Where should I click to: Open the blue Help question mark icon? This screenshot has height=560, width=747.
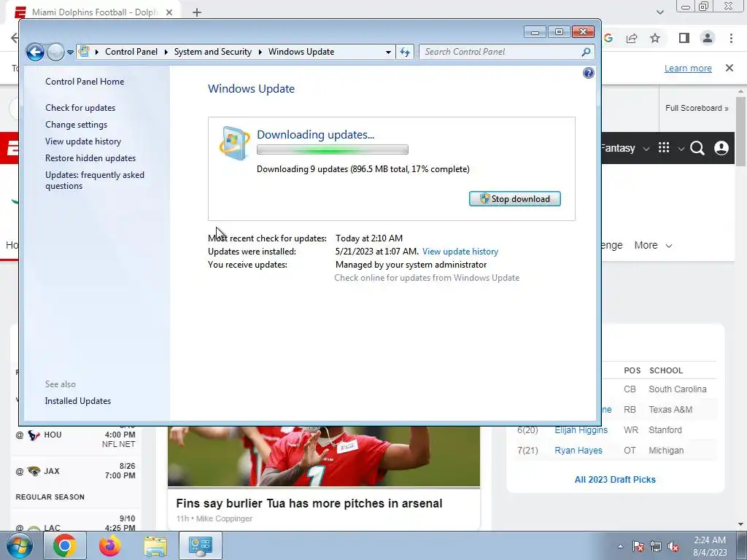[589, 73]
